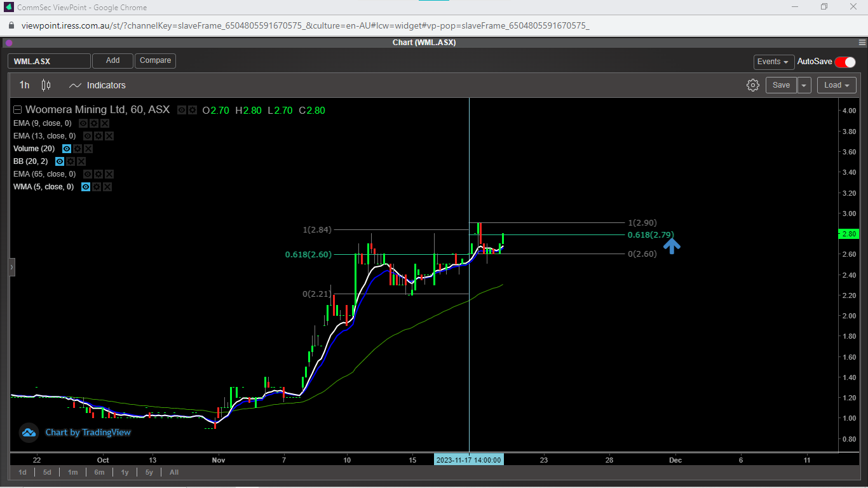Select the 1d time range tab
Screen dimensions: 868x488
pyautogui.click(x=23, y=472)
